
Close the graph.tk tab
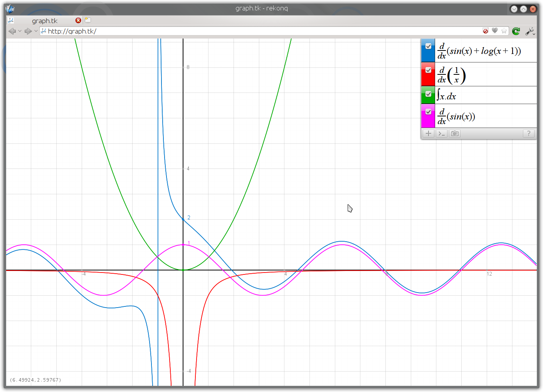coord(78,20)
